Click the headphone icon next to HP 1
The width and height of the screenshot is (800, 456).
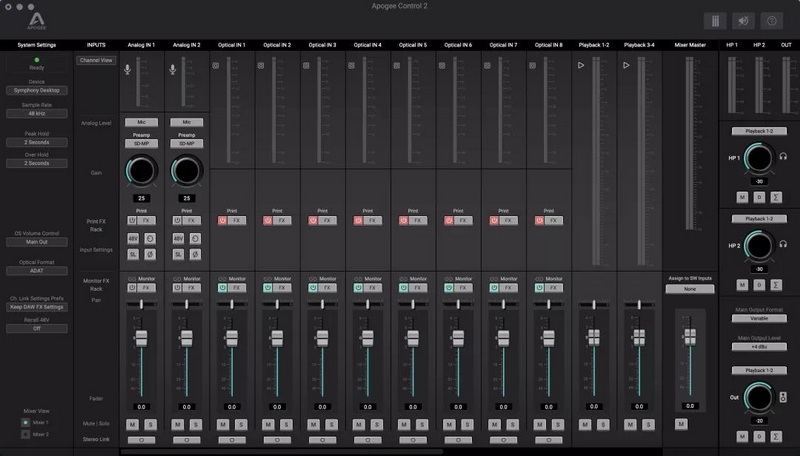click(783, 157)
